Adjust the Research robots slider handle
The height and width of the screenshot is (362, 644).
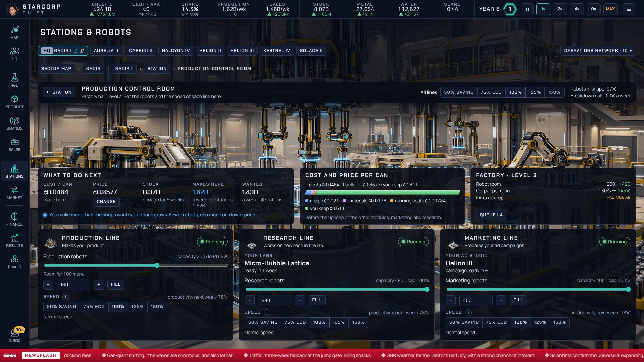click(427, 289)
